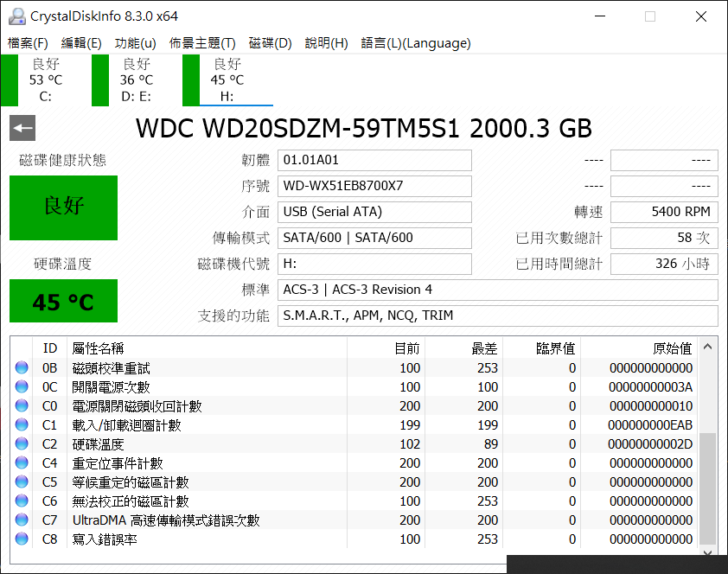
Task: Click the raw value 00000000003A
Action: click(x=650, y=387)
